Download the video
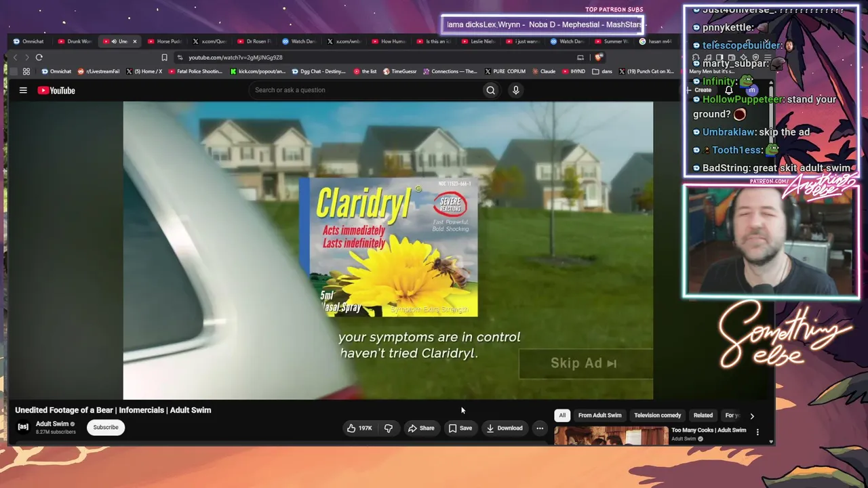Viewport: 868px width, 488px height. click(505, 428)
